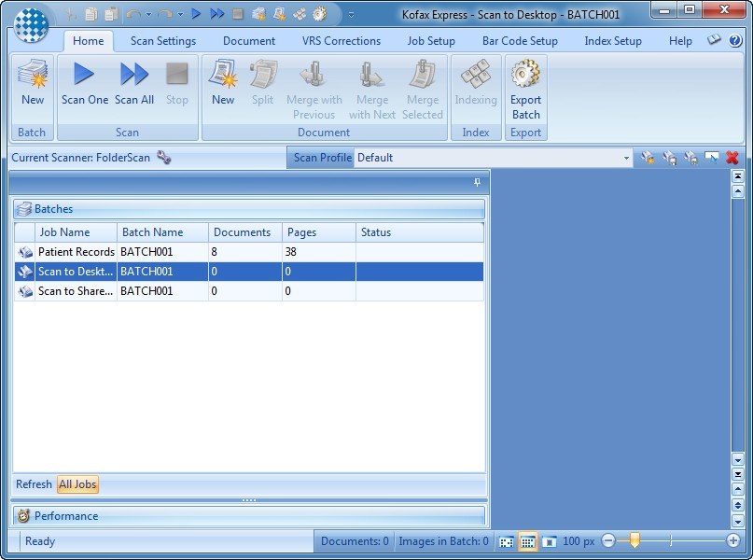Delete the current scan profile with the red X
The height and width of the screenshot is (560, 753).
[x=732, y=157]
